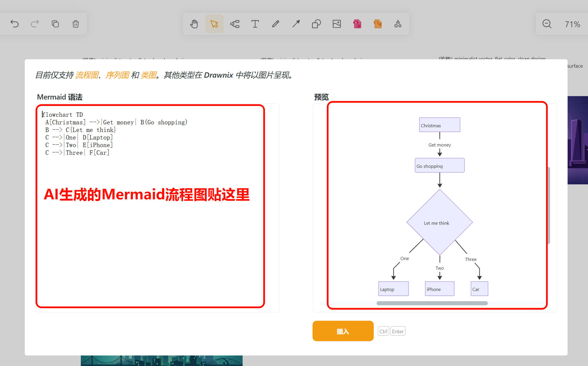Click inside the Mermaid syntax text area
The image size is (588, 366).
(x=157, y=208)
